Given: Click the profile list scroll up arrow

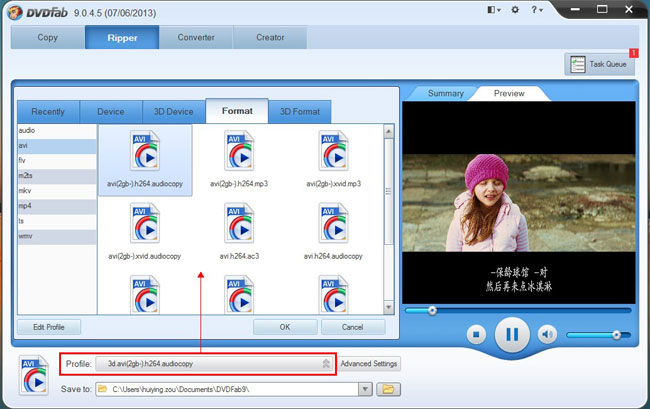Looking at the screenshot, I should 388,132.
